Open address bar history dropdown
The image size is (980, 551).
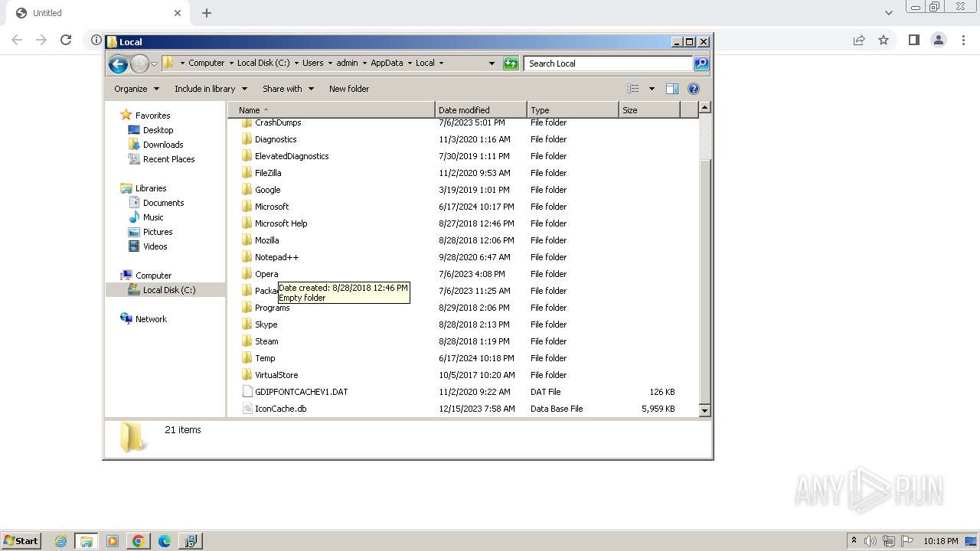tap(492, 64)
